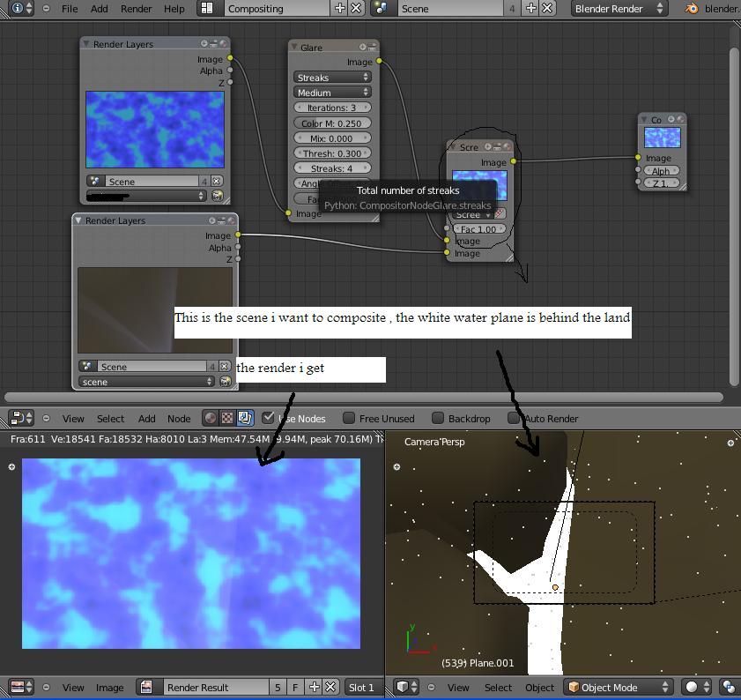Adjust the Thresh: 0.300 slider
The image size is (741, 700).
[332, 153]
